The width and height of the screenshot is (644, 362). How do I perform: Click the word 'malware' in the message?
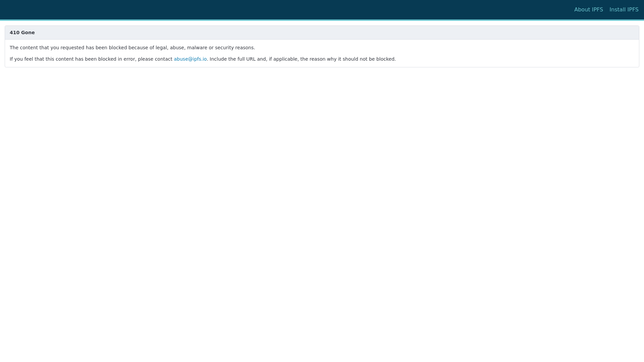point(197,48)
